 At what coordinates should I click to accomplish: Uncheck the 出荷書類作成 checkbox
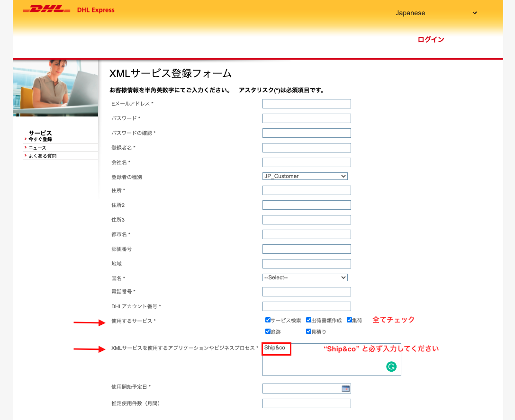(x=308, y=320)
